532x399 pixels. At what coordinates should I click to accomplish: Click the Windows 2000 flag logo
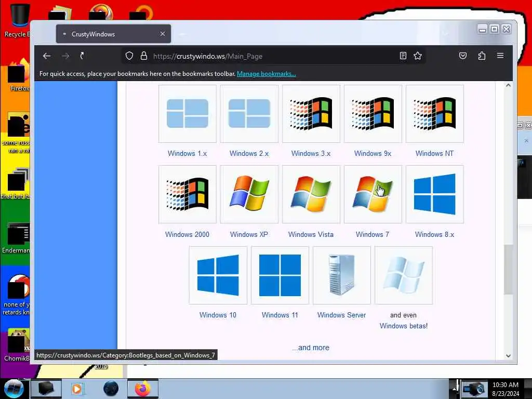[187, 194]
